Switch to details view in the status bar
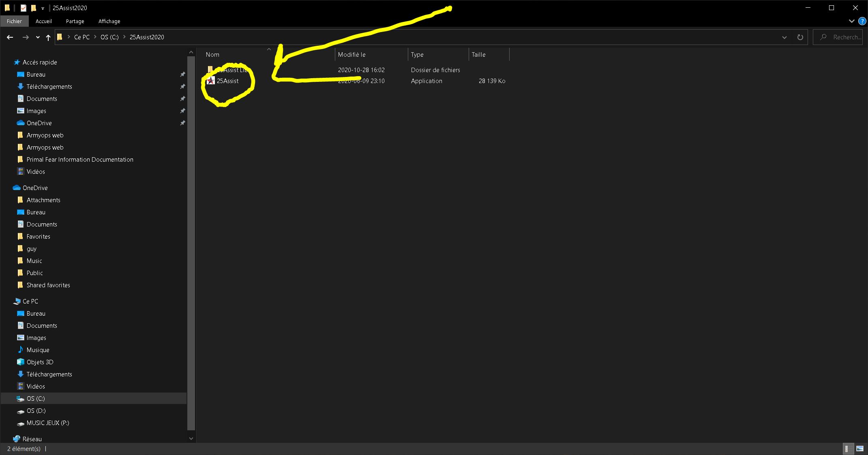 (847, 449)
